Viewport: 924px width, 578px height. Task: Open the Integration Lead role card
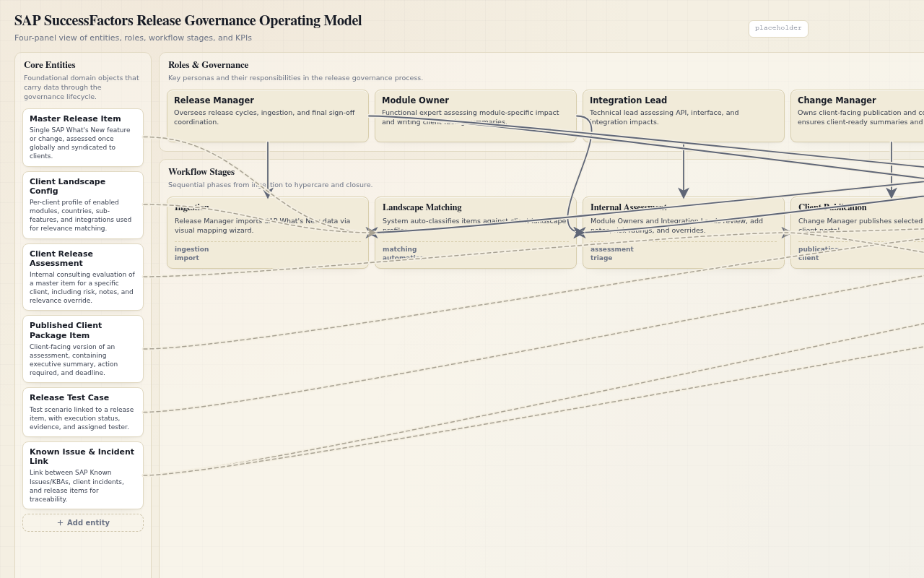pyautogui.click(x=684, y=116)
